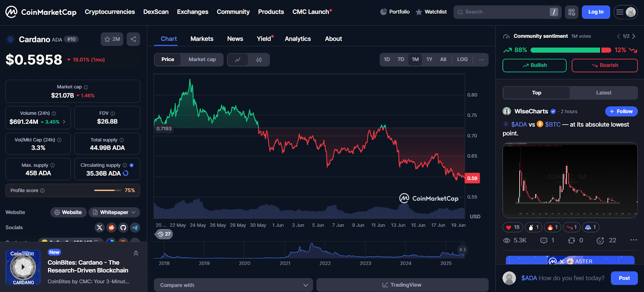Viewport: 644px width, 292px height.
Task: Open chart more options ellipsis
Action: (481, 60)
